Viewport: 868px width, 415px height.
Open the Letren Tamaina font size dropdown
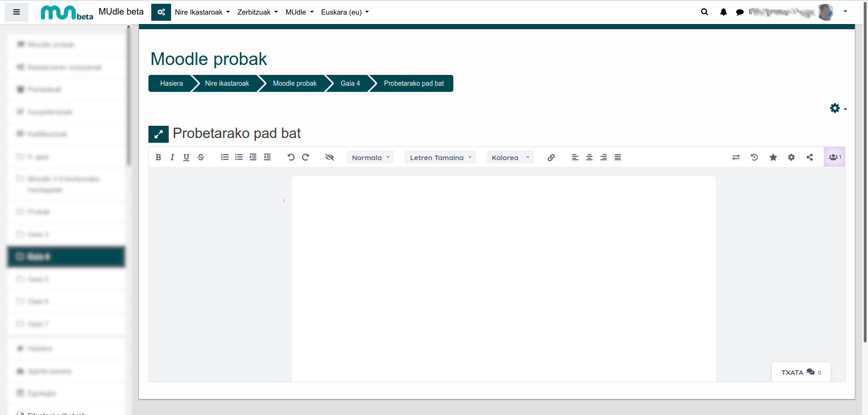[x=440, y=157]
